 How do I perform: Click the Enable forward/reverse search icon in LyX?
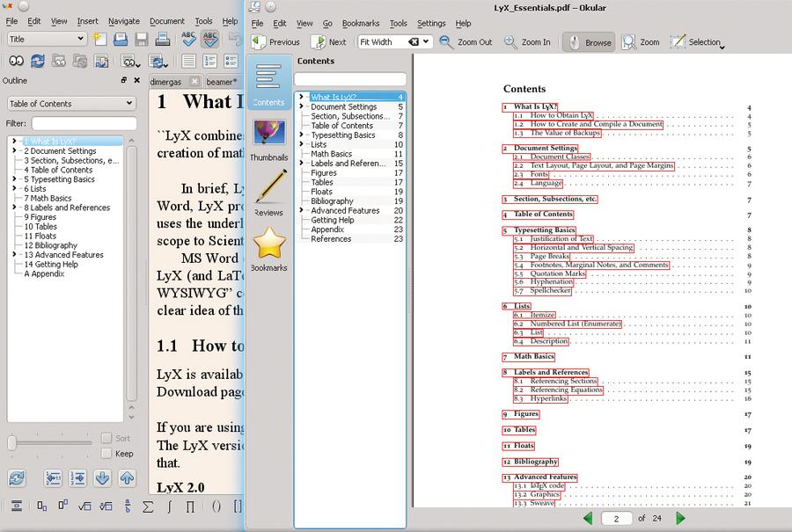point(101,61)
